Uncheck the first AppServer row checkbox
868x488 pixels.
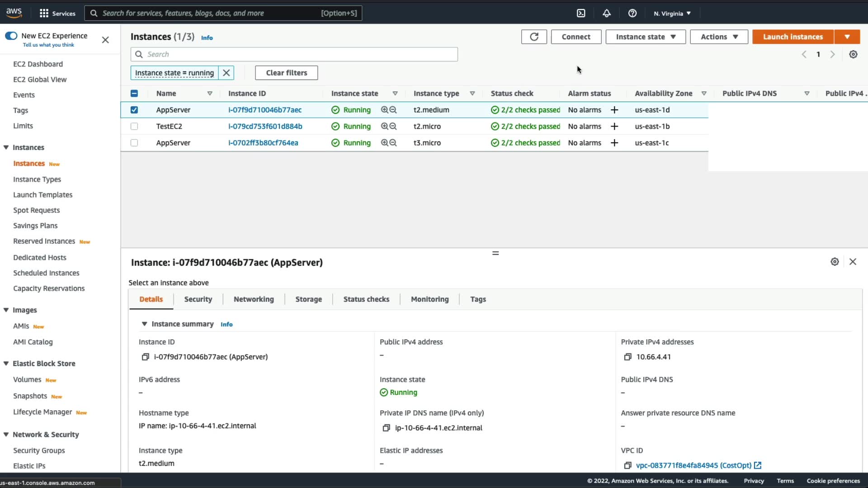tap(134, 110)
